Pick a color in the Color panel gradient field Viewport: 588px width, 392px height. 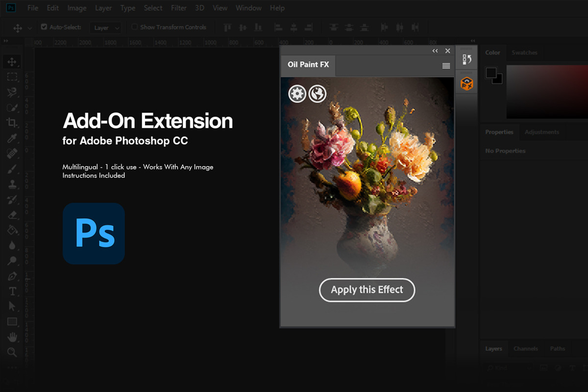tap(547, 91)
